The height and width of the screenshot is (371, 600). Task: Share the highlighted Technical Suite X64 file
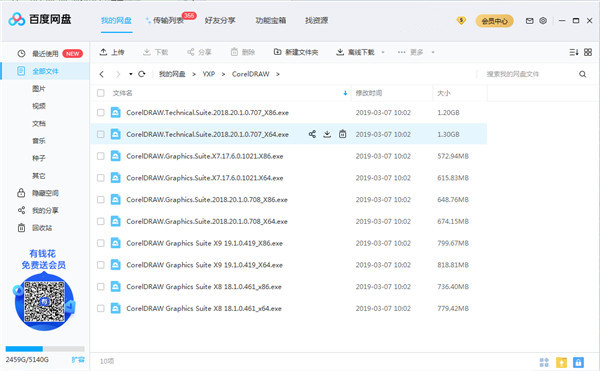point(312,134)
